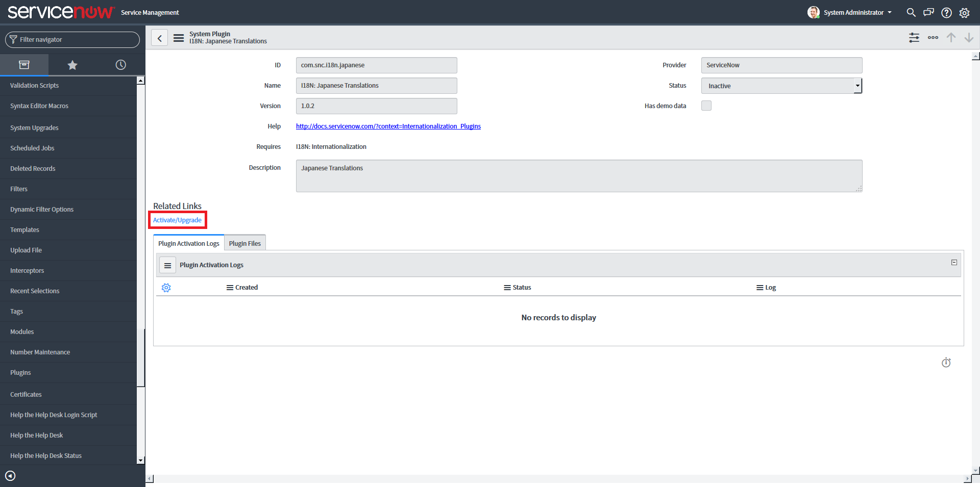The width and height of the screenshot is (980, 487).
Task: Open Plugin Activation Logs list menu icon
Action: 167,265
